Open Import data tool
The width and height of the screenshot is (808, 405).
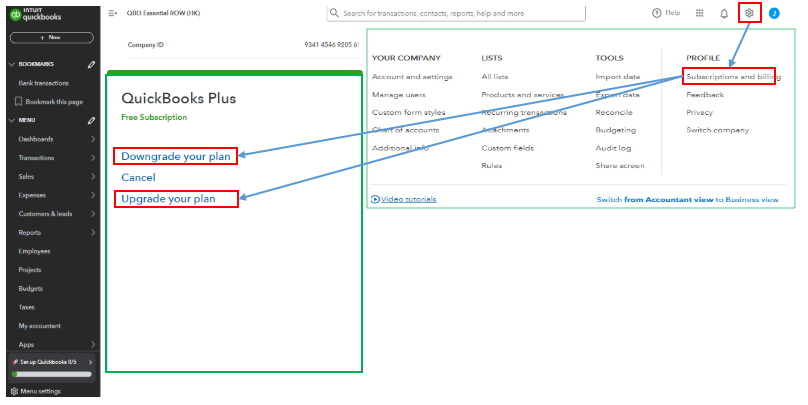click(x=618, y=77)
